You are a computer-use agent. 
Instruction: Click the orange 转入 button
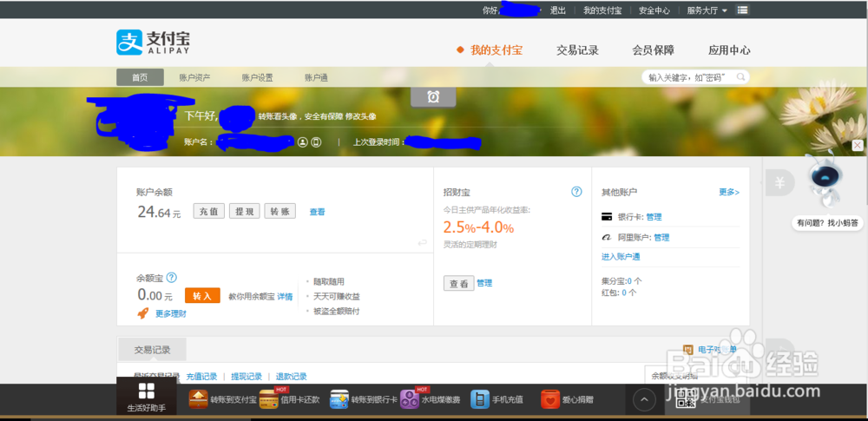tap(202, 296)
